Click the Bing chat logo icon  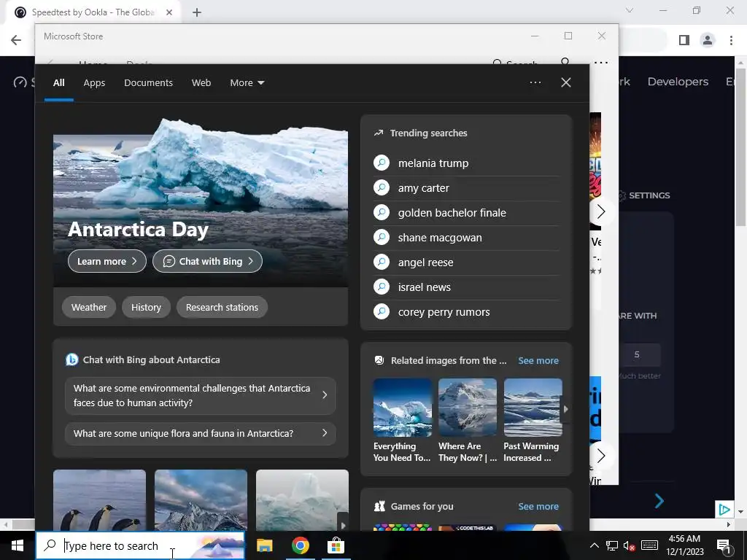point(72,359)
